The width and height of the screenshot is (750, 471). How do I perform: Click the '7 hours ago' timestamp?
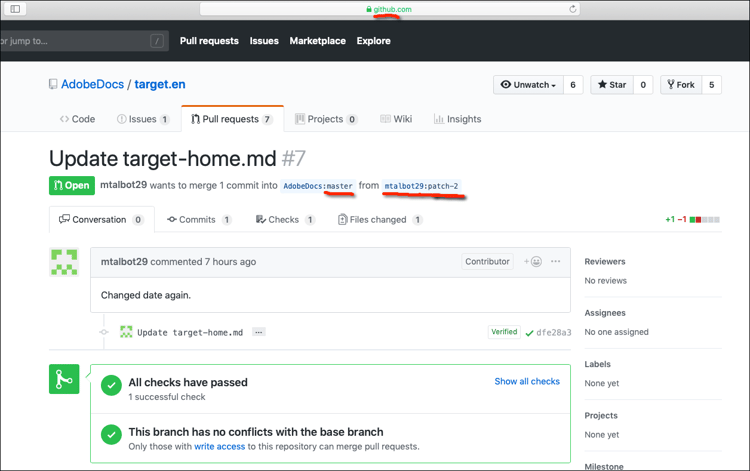(230, 262)
